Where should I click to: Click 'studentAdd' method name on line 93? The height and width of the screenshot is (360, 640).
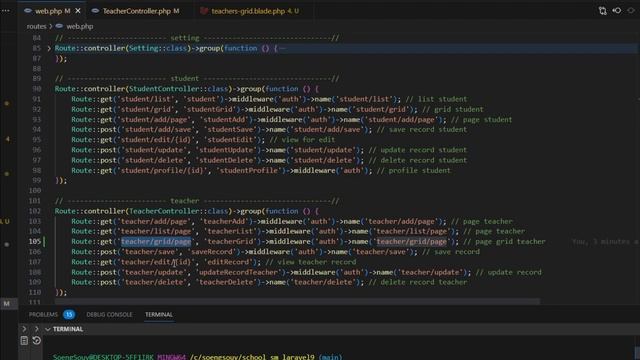click(x=224, y=120)
